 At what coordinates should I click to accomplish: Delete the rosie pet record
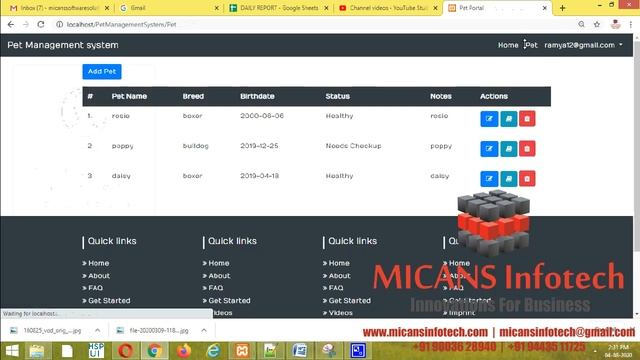[x=527, y=119]
